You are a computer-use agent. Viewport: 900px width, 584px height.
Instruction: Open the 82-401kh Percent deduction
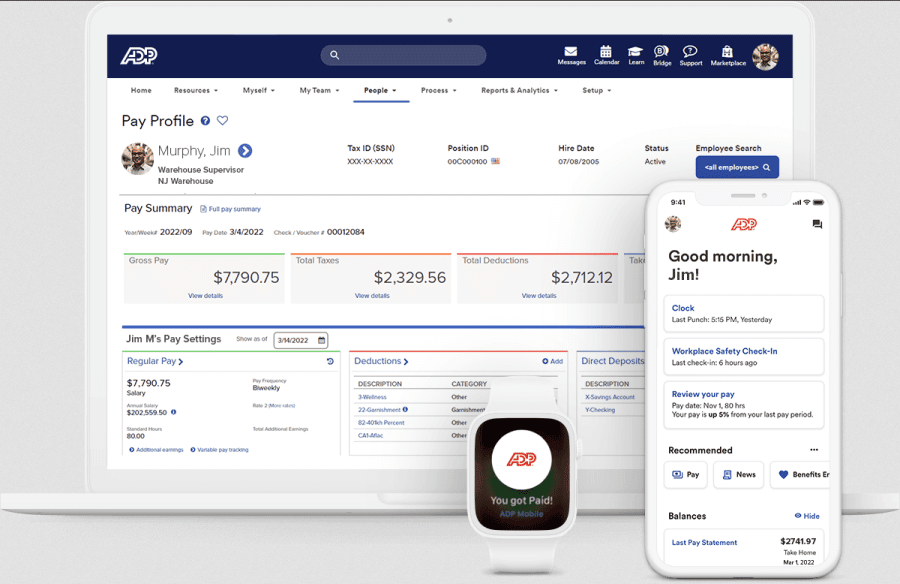click(381, 423)
